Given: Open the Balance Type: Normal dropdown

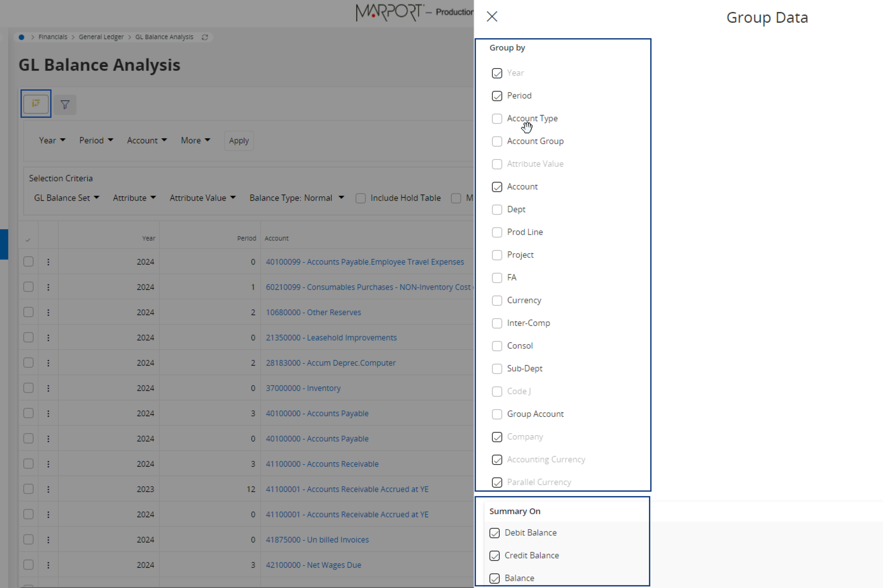Looking at the screenshot, I should coord(296,198).
